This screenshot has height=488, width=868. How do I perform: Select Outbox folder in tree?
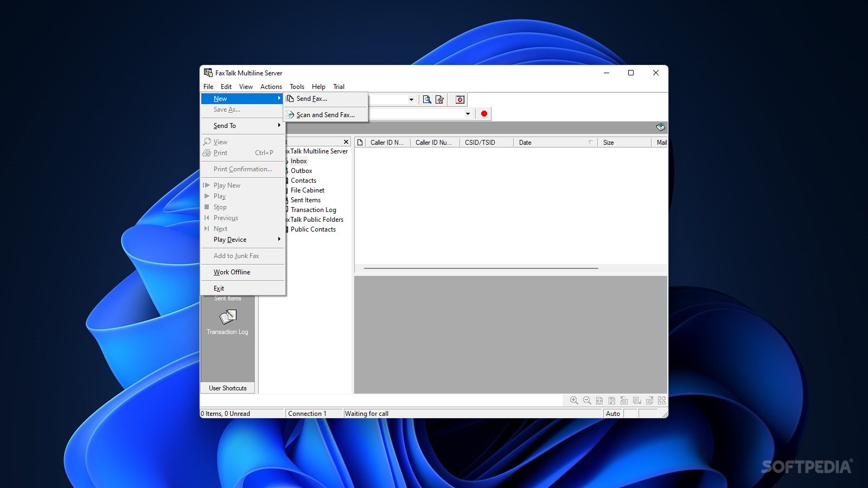(x=301, y=171)
